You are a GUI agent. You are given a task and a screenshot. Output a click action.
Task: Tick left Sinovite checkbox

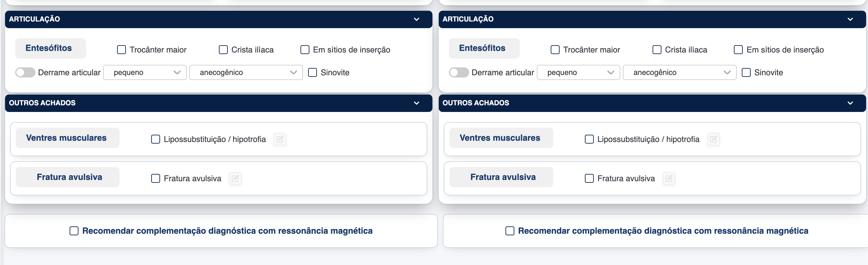click(x=312, y=72)
